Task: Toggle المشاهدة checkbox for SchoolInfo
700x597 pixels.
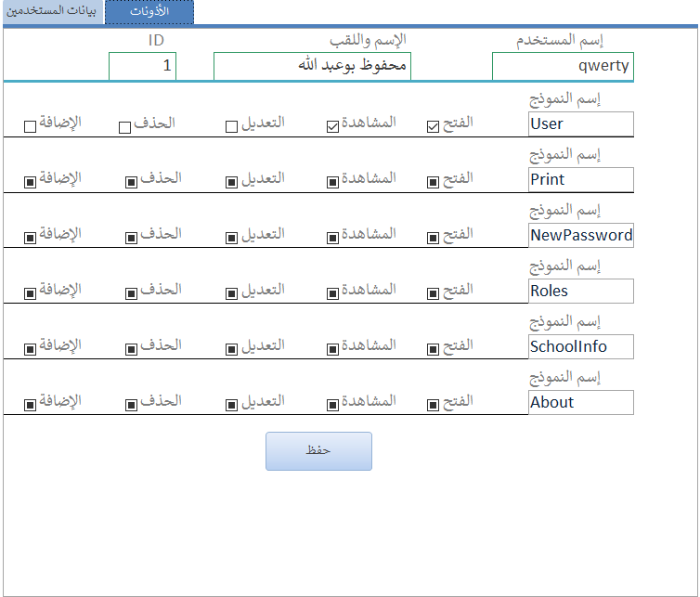Action: click(332, 349)
